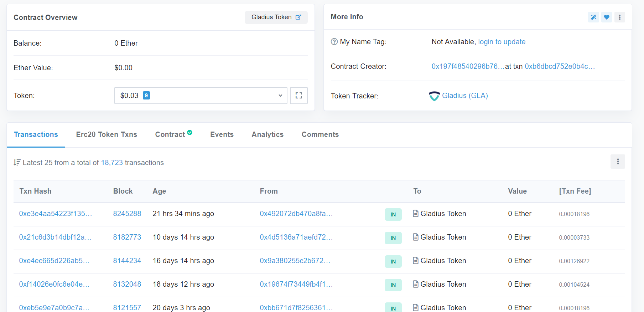This screenshot has height=312, width=644.
Task: Open contract creator address 0x197f48540296b76
Action: [x=468, y=66]
